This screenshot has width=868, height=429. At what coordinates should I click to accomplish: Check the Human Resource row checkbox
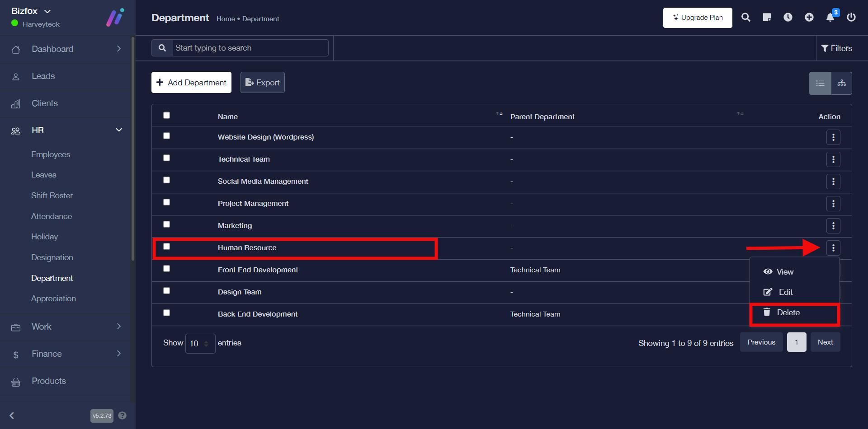(166, 247)
